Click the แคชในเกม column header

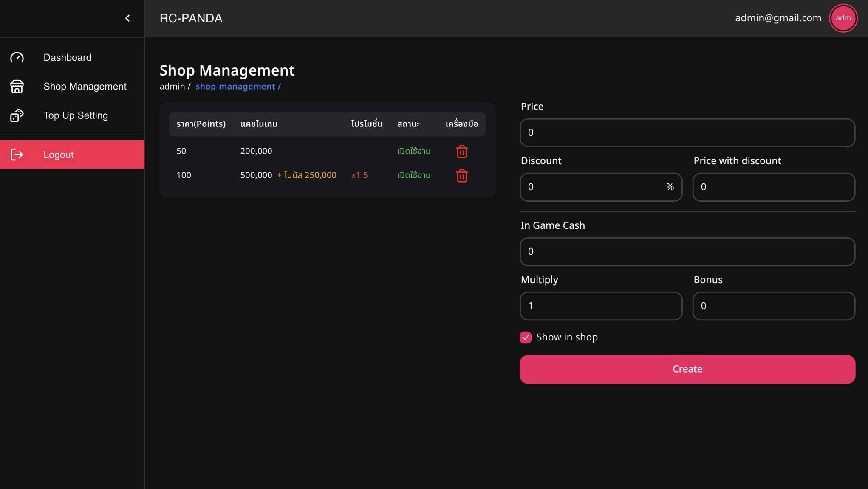(x=259, y=124)
